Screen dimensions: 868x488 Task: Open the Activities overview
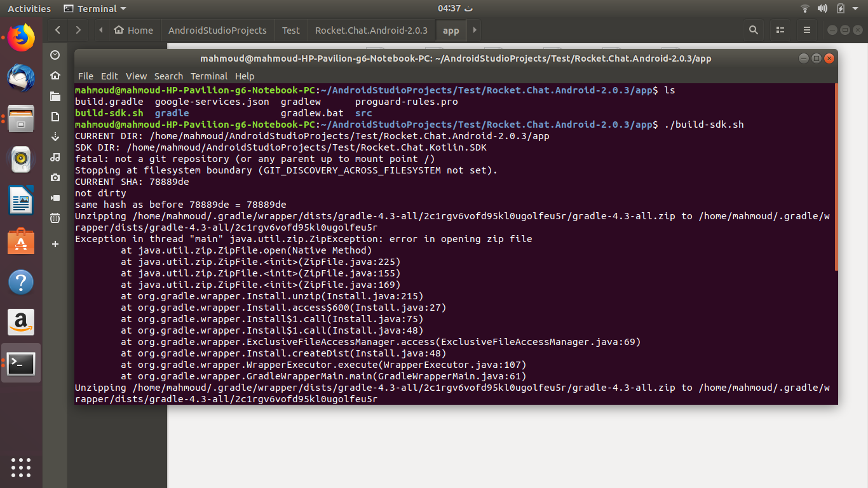29,8
